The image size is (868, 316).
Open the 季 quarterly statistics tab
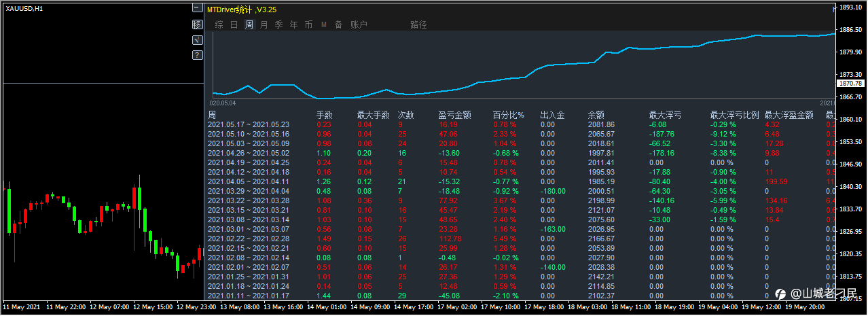tap(278, 24)
